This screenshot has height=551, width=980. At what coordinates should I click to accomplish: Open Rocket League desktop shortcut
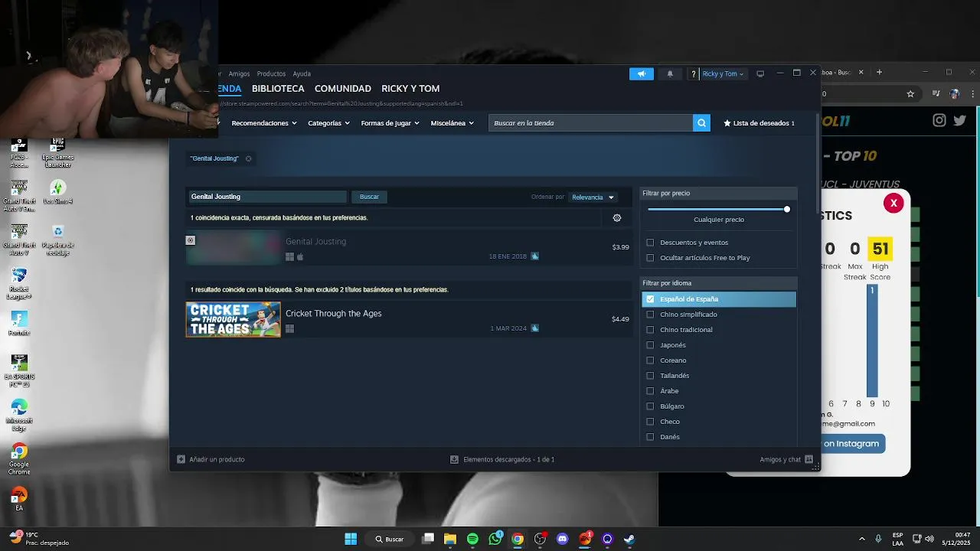pyautogui.click(x=19, y=284)
